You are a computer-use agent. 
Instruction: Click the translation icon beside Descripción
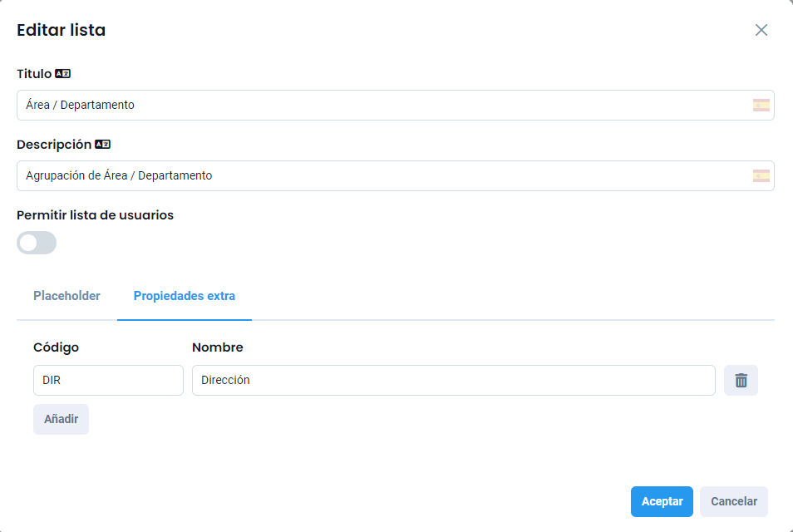click(x=103, y=145)
